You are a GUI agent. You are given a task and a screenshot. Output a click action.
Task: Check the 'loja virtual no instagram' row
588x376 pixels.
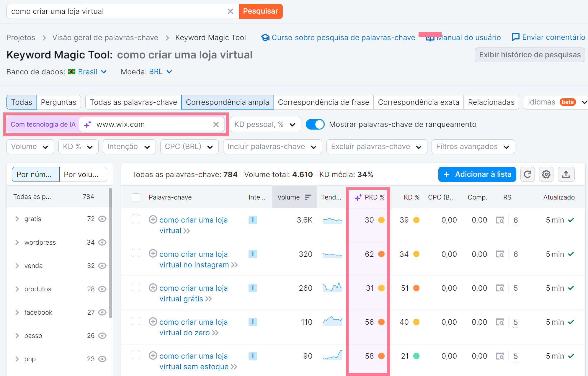(136, 253)
